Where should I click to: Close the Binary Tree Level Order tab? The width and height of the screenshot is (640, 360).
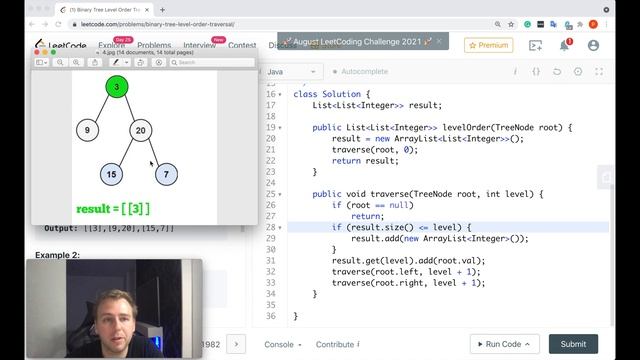click(x=147, y=10)
